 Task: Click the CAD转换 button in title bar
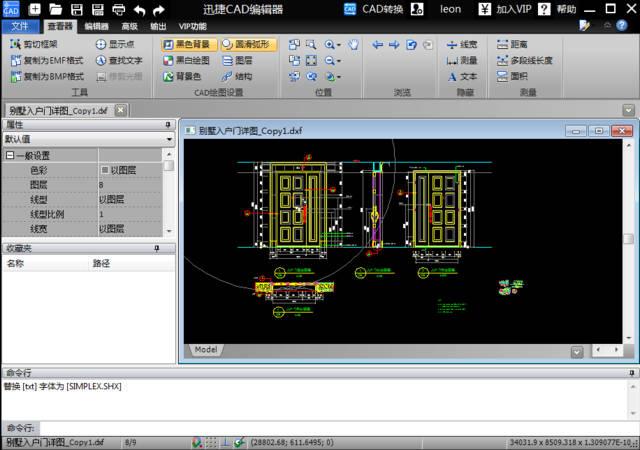pos(375,9)
